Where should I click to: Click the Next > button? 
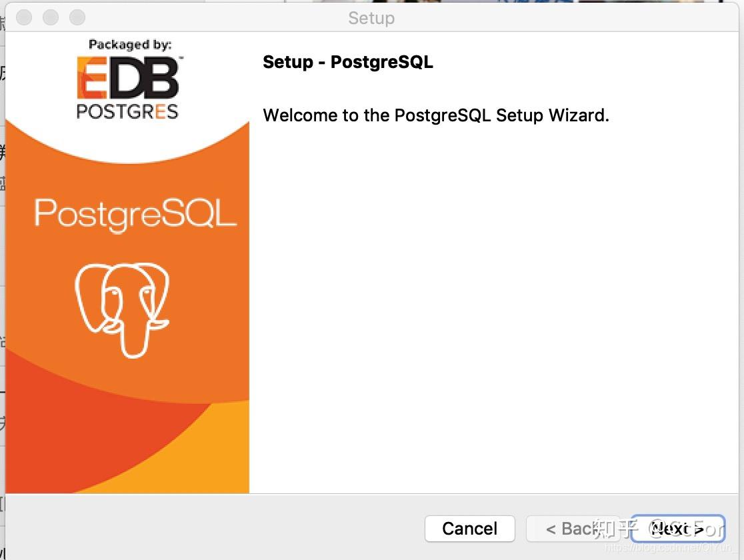coord(678,529)
